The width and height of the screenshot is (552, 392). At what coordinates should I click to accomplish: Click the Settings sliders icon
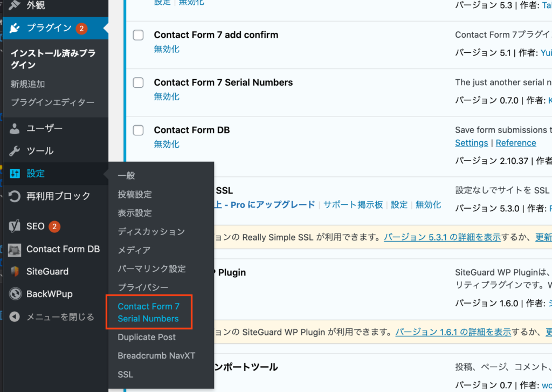point(15,174)
